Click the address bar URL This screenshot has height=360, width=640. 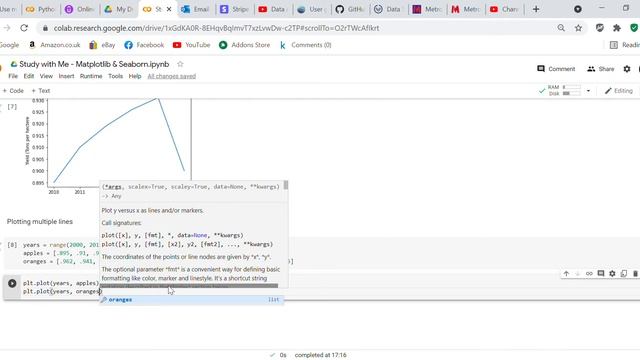point(216,28)
